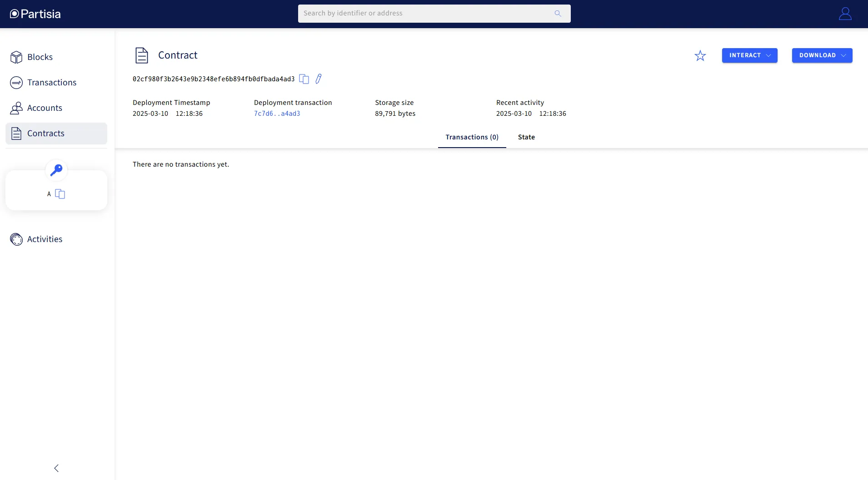Screen dimensions: 868x480
Task: Click the Partisia logo
Action: click(x=35, y=14)
